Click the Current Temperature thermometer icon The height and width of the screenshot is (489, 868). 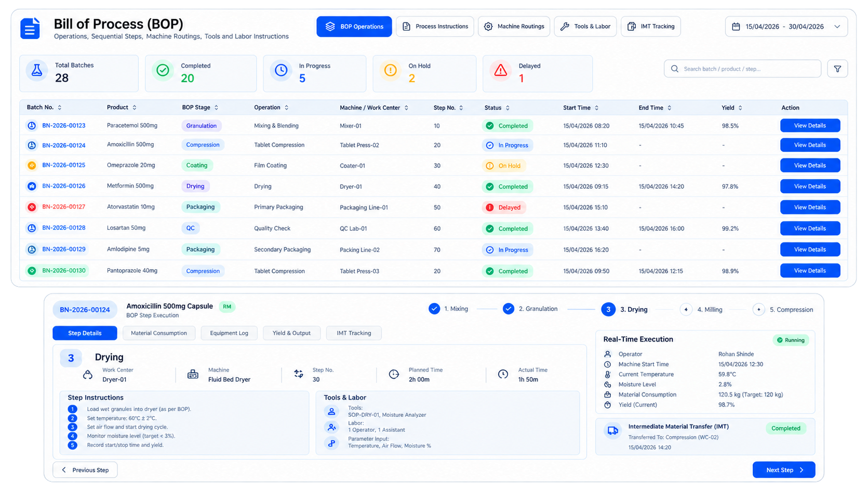[607, 374]
